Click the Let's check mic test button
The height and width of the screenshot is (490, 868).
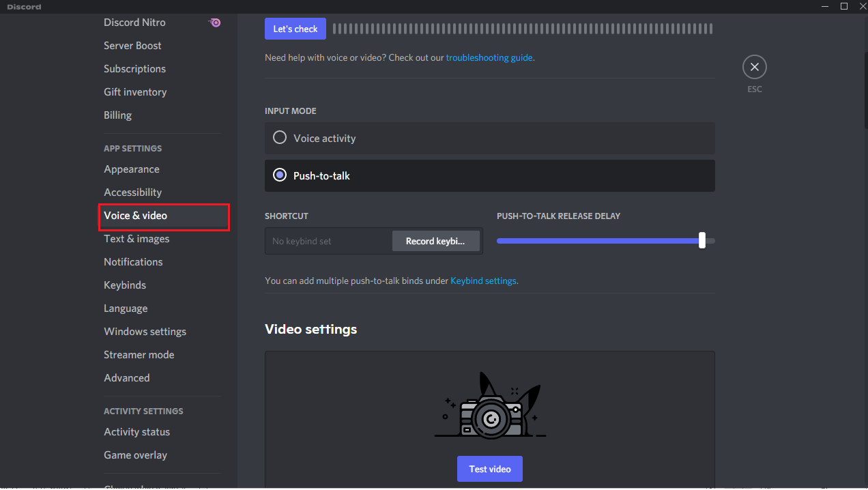(295, 29)
